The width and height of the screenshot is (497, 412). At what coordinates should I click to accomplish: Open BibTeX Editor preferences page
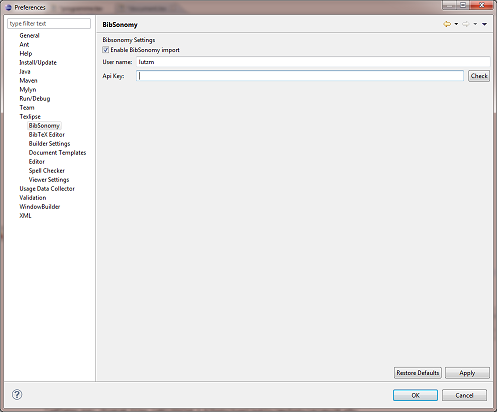point(47,134)
